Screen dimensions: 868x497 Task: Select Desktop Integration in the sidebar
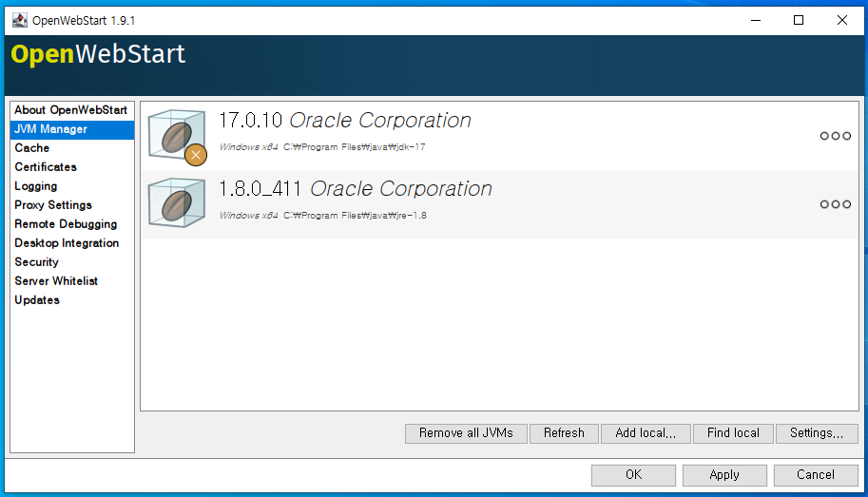(x=72, y=243)
